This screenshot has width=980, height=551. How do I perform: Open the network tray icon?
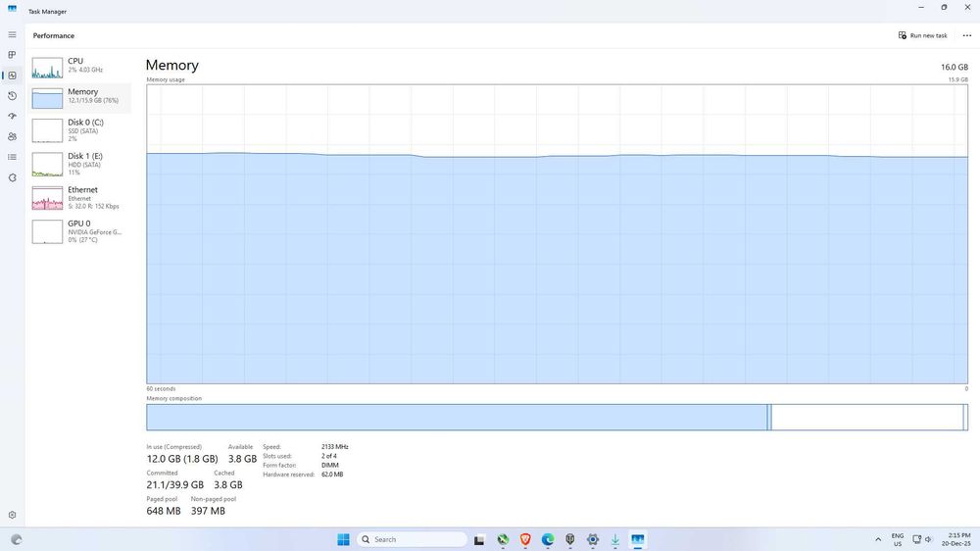click(x=917, y=539)
